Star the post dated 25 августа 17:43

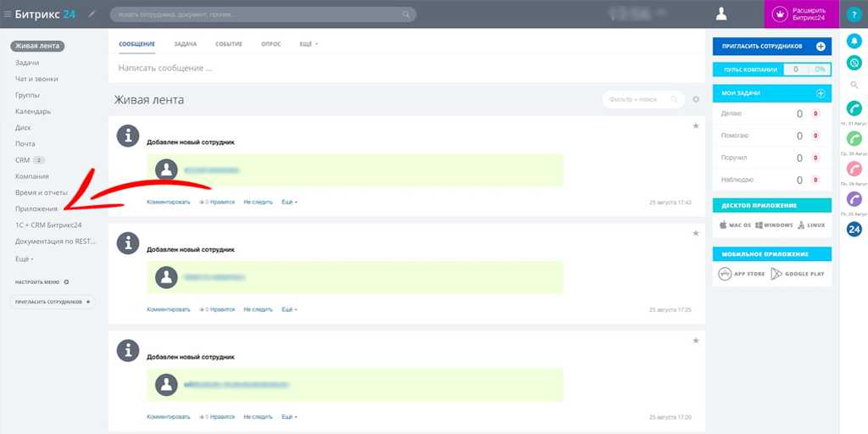(696, 125)
